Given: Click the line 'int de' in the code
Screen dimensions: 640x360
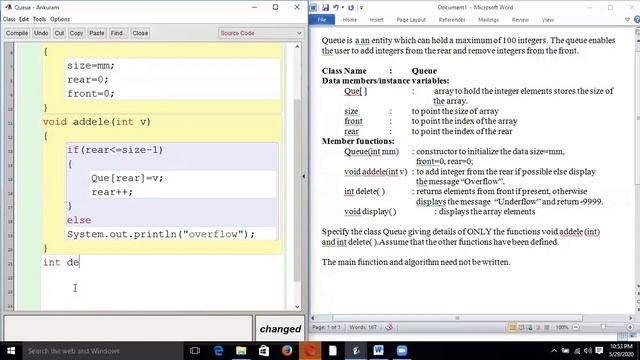Looking at the screenshot, I should tap(61, 262).
